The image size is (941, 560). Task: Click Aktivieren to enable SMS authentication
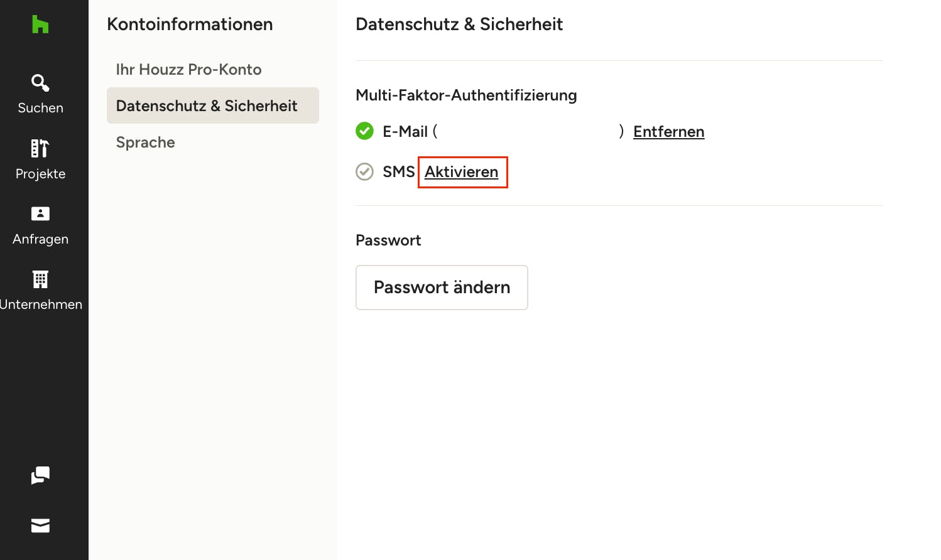[x=462, y=172]
